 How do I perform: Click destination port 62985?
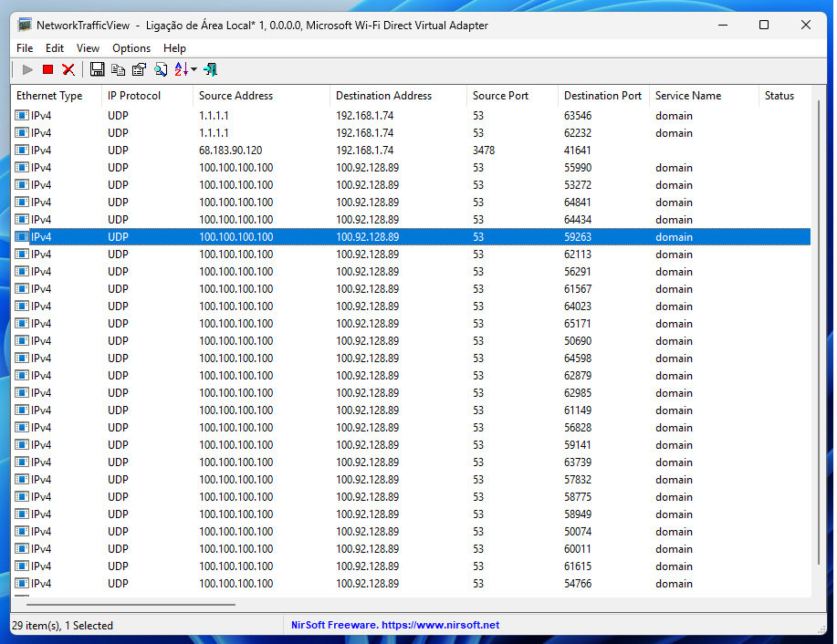(x=578, y=393)
